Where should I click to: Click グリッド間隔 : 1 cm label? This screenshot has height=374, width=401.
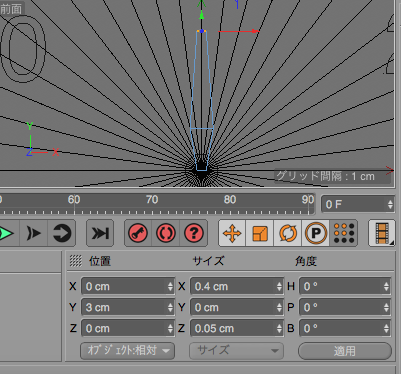tap(325, 176)
